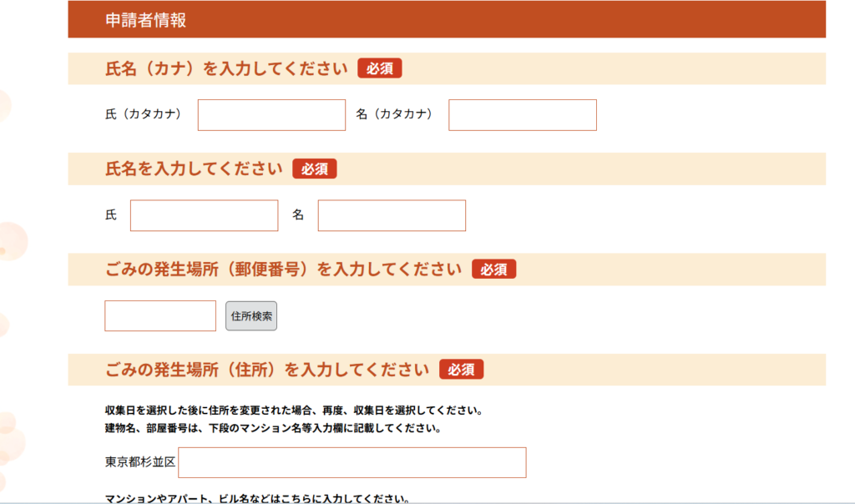Click the 氏名（カナ）を入力してください heading
The width and height of the screenshot is (855, 504).
226,68
